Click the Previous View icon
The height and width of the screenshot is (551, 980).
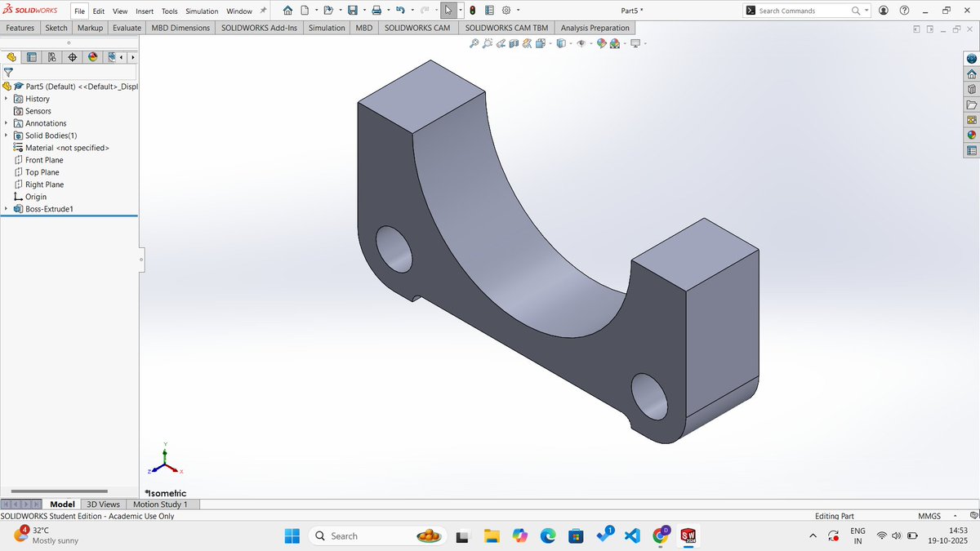(501, 43)
